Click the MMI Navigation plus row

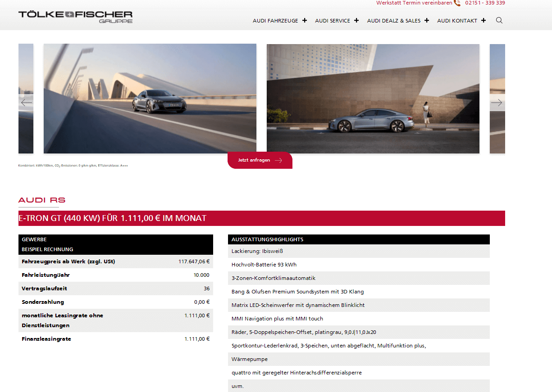pos(359,319)
